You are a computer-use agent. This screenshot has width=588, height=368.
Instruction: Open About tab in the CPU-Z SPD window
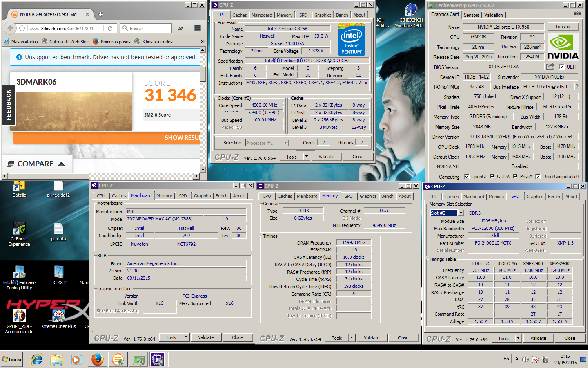point(571,197)
